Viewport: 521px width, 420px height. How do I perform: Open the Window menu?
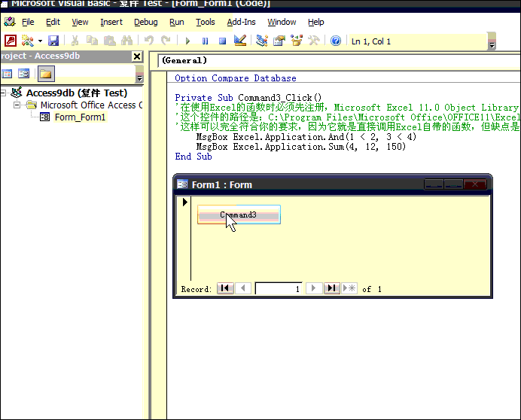[x=282, y=22]
